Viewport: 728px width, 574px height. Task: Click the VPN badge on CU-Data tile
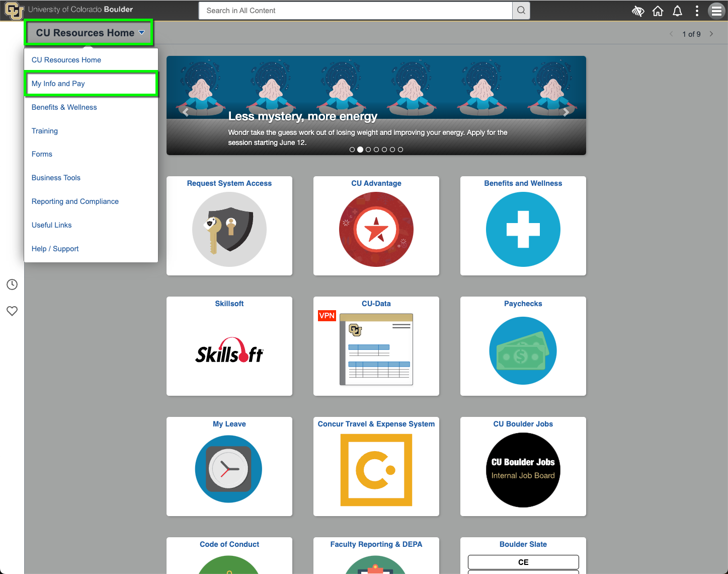point(327,316)
